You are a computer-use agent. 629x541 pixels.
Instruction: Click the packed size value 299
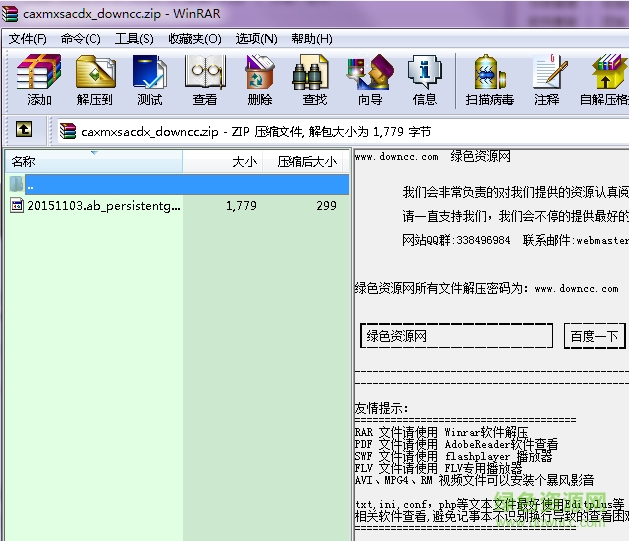click(x=327, y=206)
